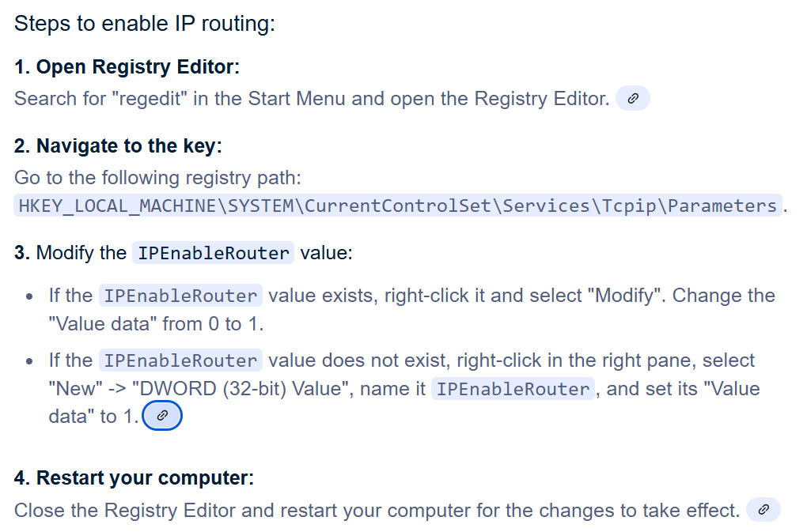The width and height of the screenshot is (807, 532).
Task: Click the 'Restart your computer' step heading
Action: pos(134,477)
